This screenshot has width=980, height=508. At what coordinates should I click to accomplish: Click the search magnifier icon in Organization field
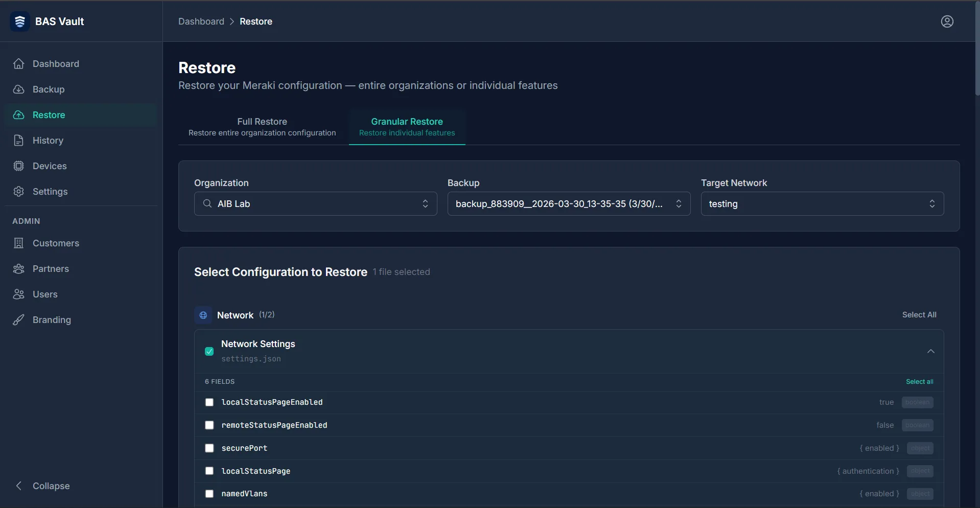(x=207, y=203)
